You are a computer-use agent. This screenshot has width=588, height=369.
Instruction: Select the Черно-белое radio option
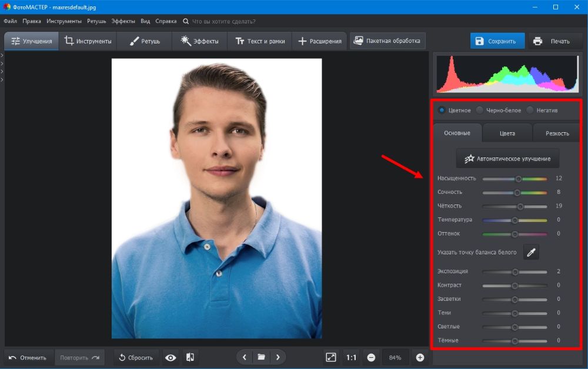click(480, 110)
